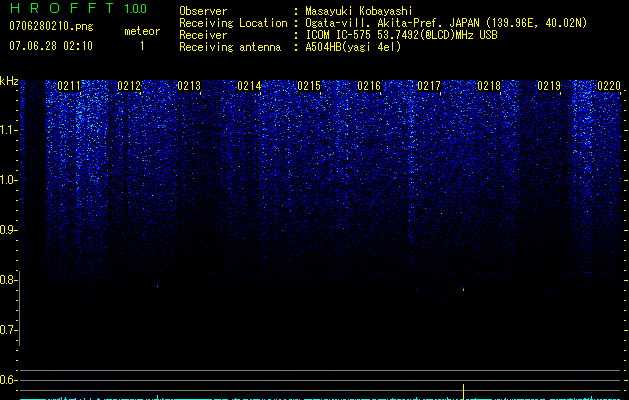Select the file name 0706280210.png
This screenshot has height=400, width=629.
[51, 27]
